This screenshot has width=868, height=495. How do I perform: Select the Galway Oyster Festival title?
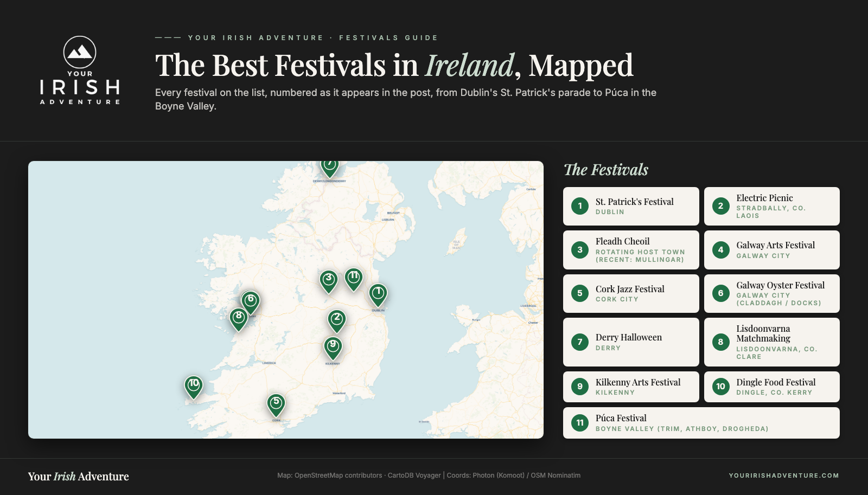coord(780,285)
